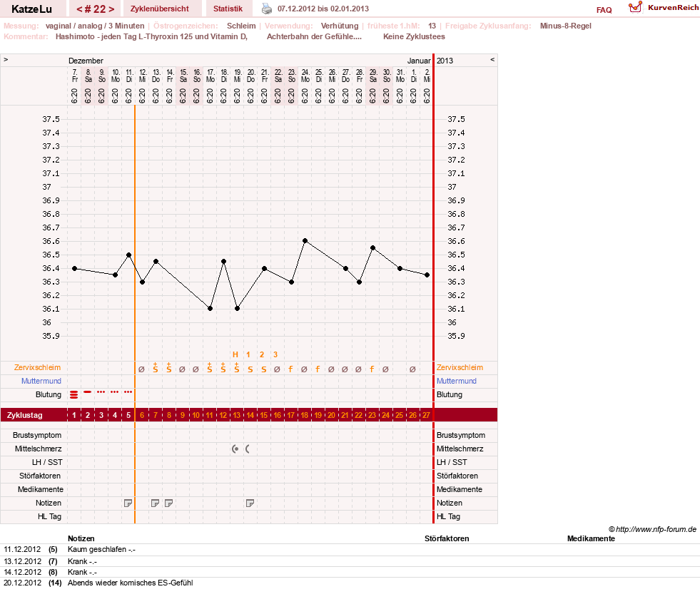Screen dimensions: 700x609
Task: Click the spotting dots symbol on day 3
Action: [x=101, y=391]
